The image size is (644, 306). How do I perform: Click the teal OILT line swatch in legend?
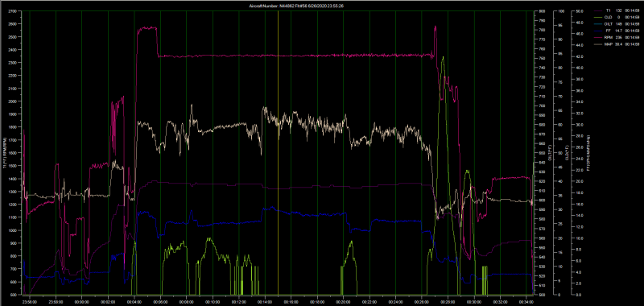598,24
